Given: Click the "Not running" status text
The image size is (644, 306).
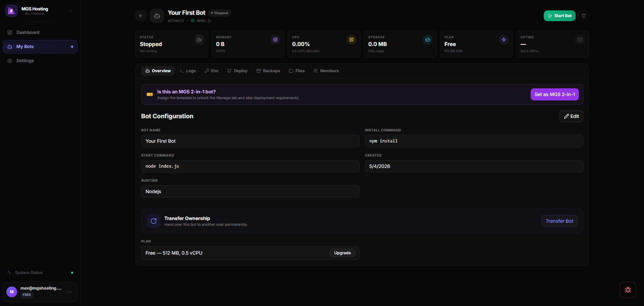Looking at the screenshot, I should click(148, 51).
